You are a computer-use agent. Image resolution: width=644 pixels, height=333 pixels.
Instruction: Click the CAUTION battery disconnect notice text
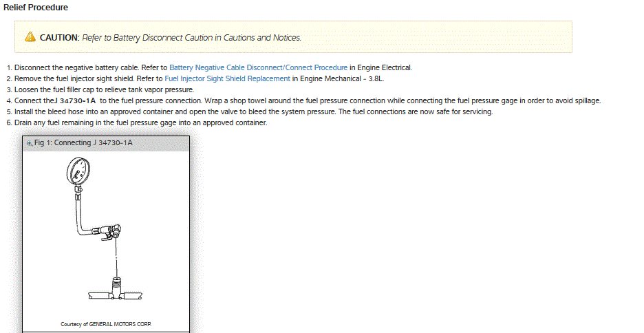click(171, 37)
